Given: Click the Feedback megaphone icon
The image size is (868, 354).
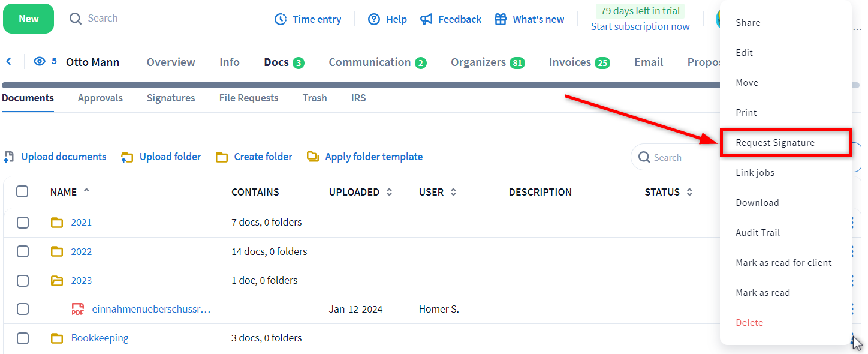Looking at the screenshot, I should pos(426,19).
